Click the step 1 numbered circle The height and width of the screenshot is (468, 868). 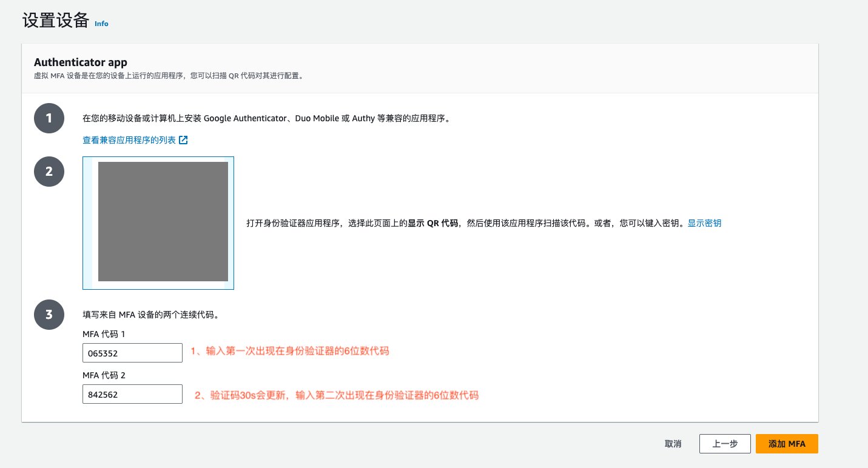[49, 118]
